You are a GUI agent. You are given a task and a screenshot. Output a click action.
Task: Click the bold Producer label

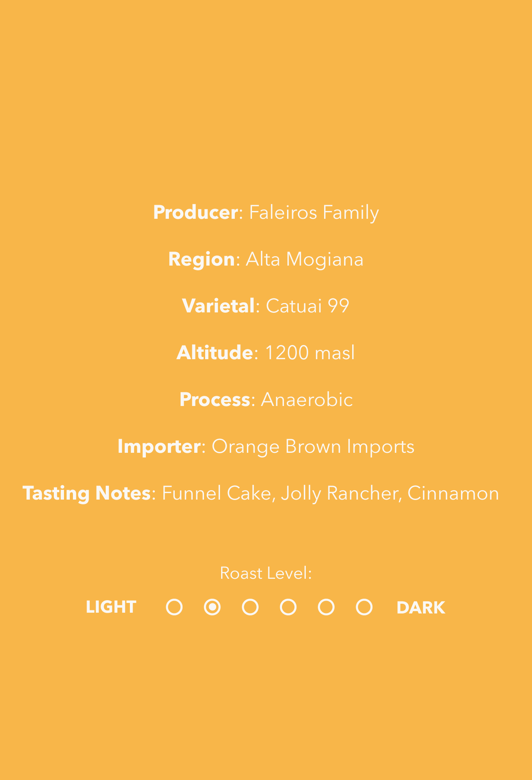[x=195, y=212]
